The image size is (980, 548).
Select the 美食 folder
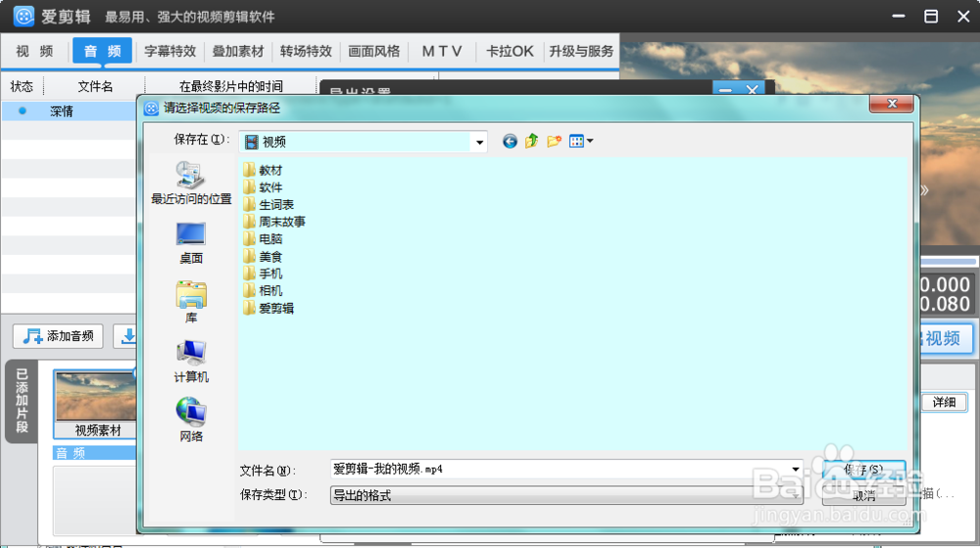[x=263, y=256]
